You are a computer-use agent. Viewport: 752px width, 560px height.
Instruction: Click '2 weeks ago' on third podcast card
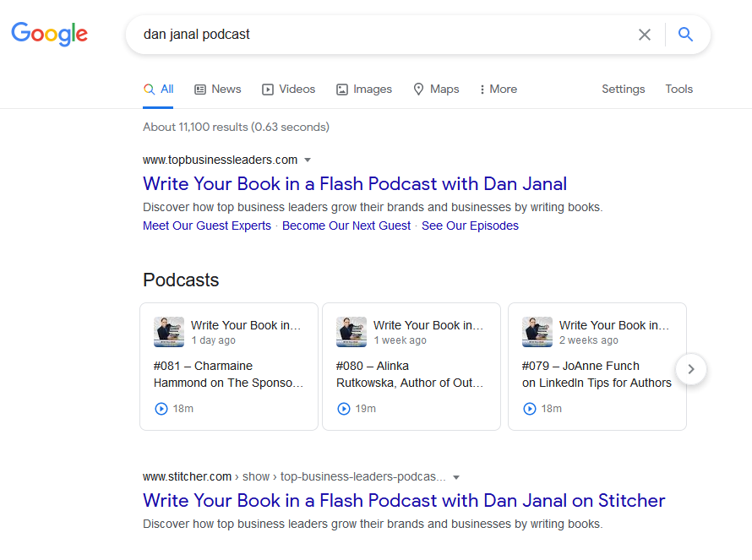pyautogui.click(x=588, y=340)
